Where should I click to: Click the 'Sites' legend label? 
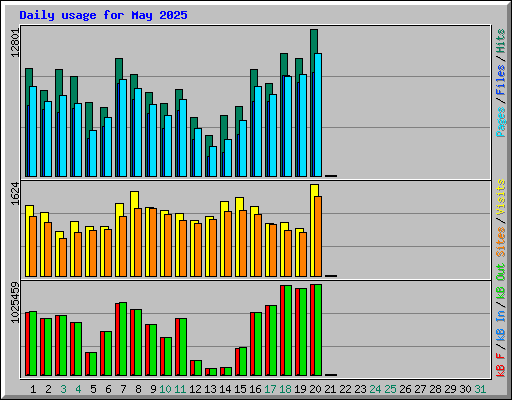click(x=501, y=242)
